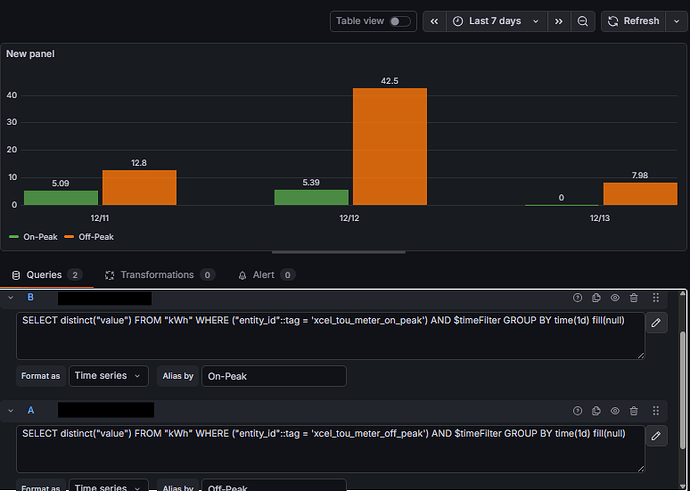Click into the off_peak SQL query text area
Image resolution: width=690 pixels, height=491 pixels.
(330, 449)
